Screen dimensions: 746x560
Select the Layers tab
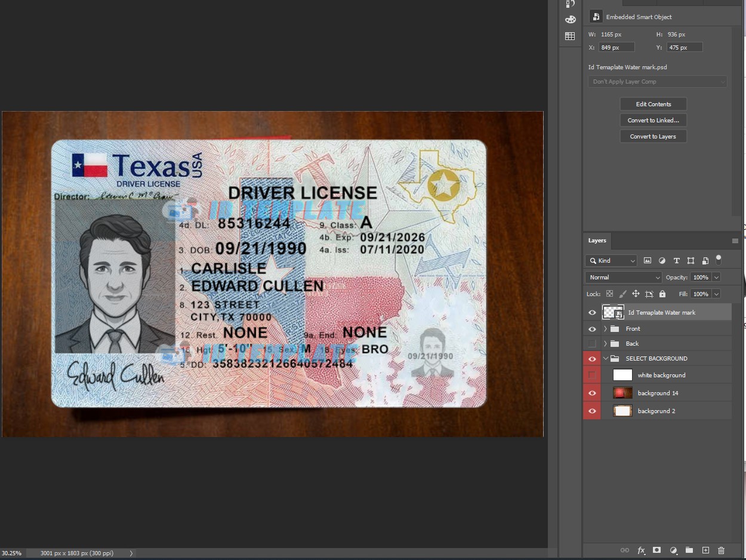click(x=597, y=241)
